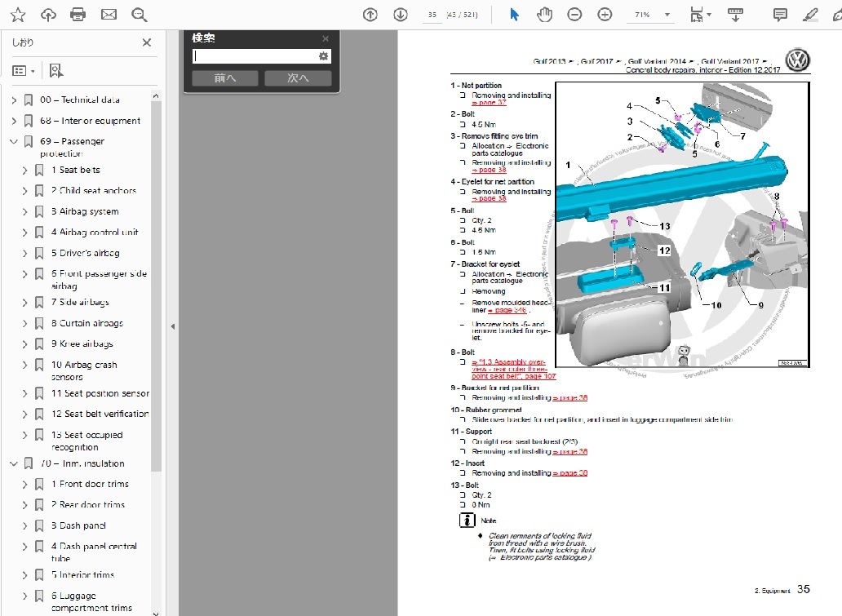Image resolution: width=842 pixels, height=616 pixels.
Task: Open the 12 Seat belt verification bookmark
Action: (100, 414)
